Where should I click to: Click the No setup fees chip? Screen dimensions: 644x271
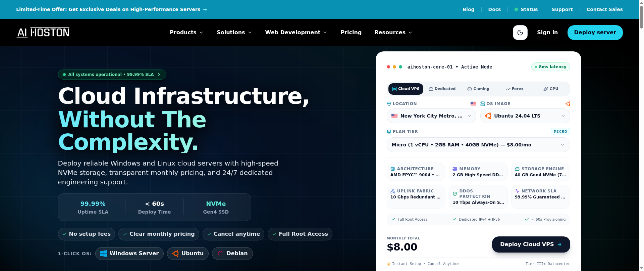tap(87, 234)
